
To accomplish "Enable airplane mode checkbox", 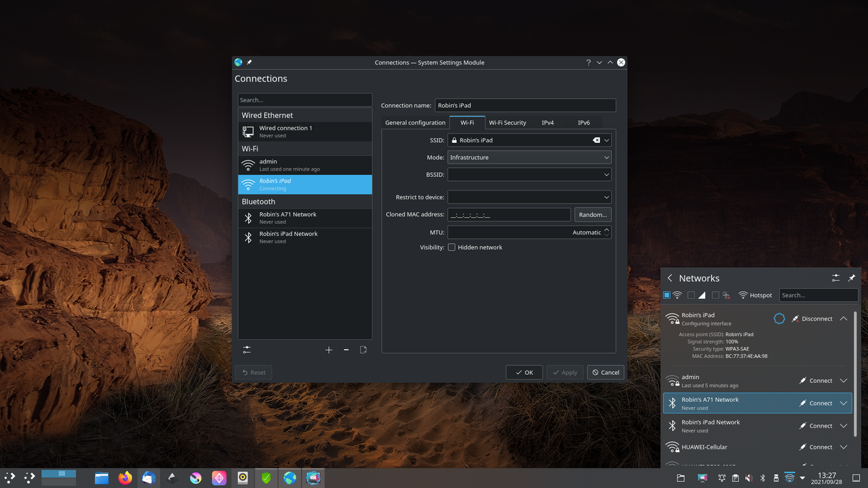I will coord(715,296).
